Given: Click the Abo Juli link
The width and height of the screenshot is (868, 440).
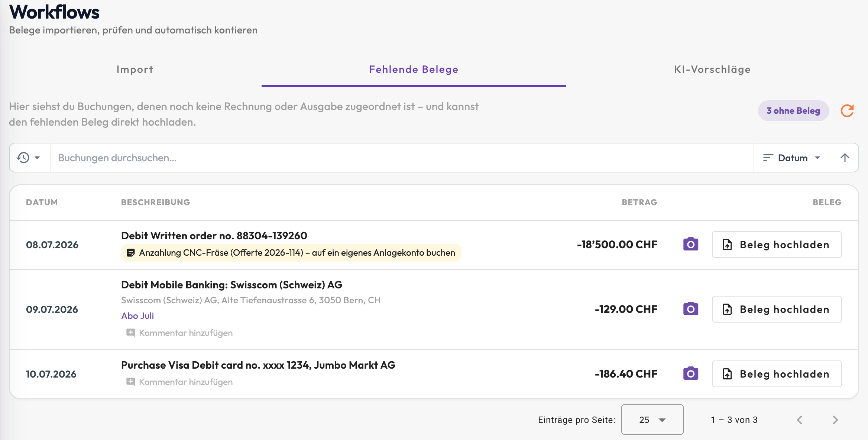Looking at the screenshot, I should (137, 316).
